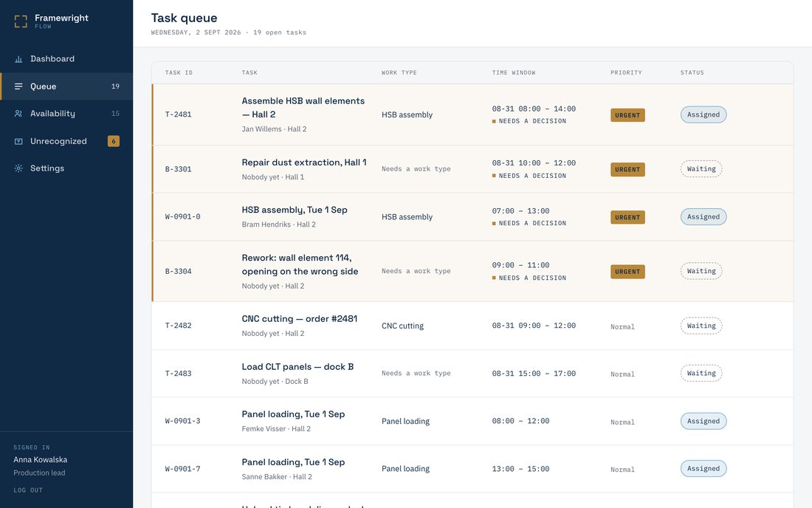Click task ID W-0901-3
The height and width of the screenshot is (508, 812).
click(x=183, y=421)
